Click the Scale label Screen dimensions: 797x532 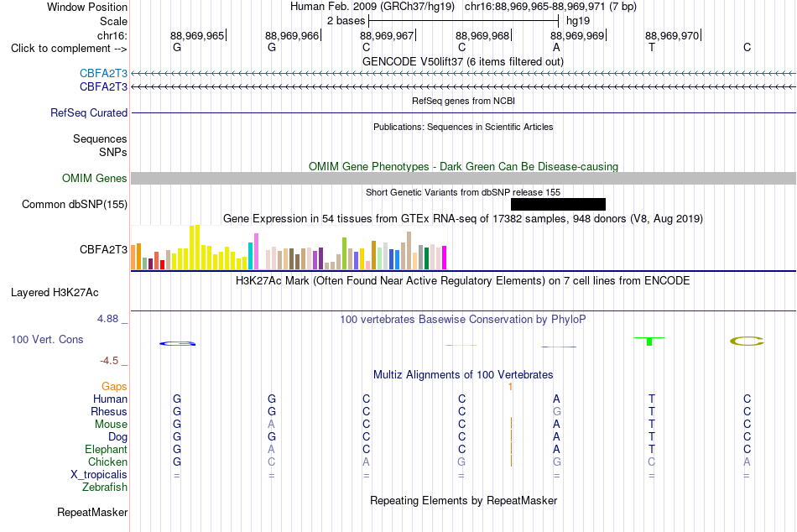[113, 21]
